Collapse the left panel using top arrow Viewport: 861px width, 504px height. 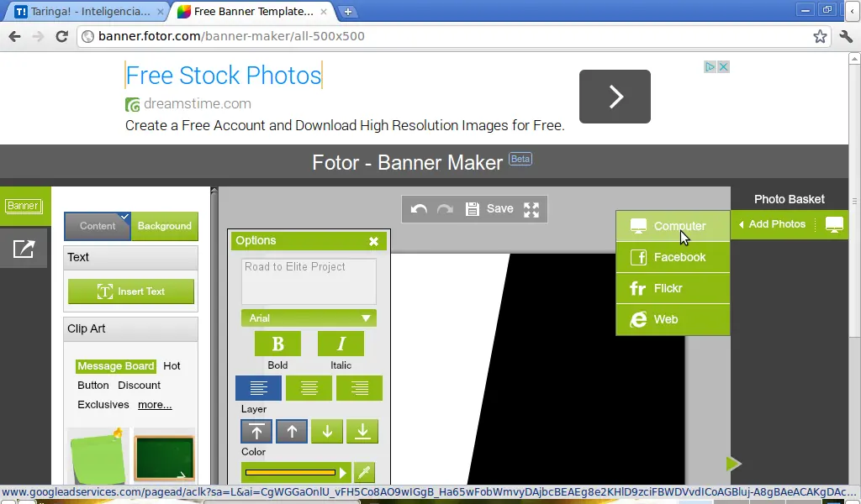click(214, 191)
